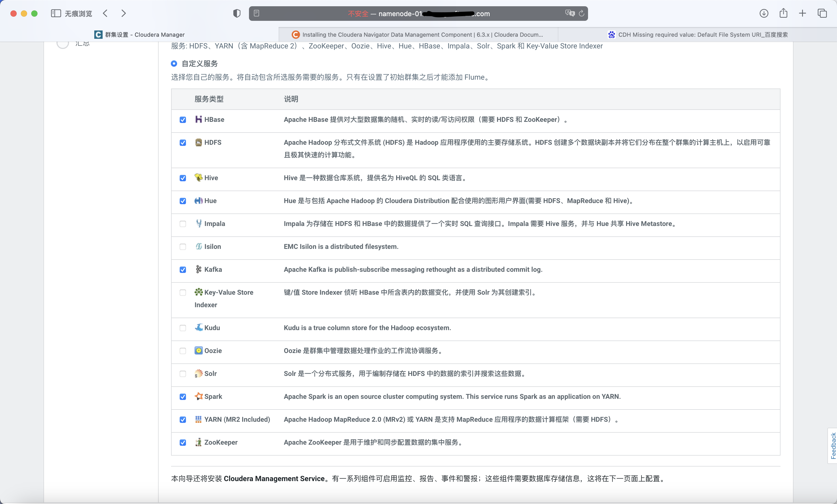Open the Feedback side tab
The image size is (837, 504).
pos(833,445)
